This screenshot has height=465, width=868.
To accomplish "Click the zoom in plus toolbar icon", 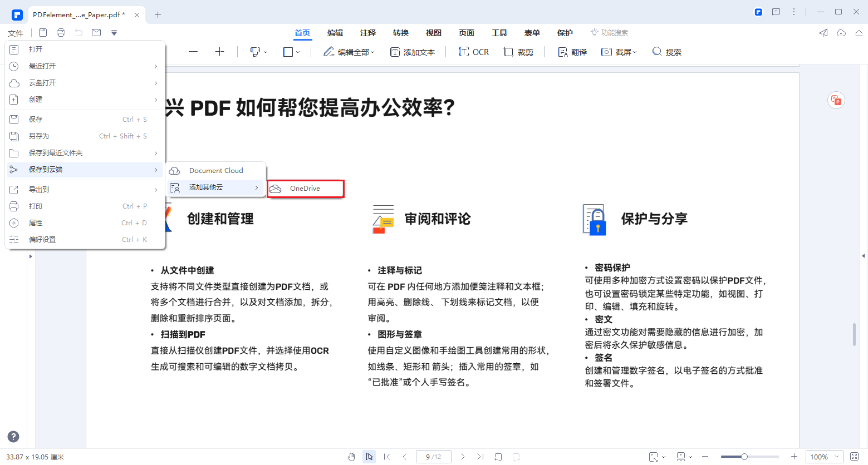I will 219,52.
